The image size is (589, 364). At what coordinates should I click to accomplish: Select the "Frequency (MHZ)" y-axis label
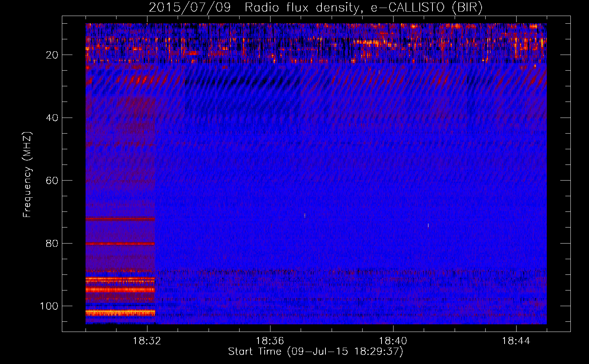click(x=27, y=174)
